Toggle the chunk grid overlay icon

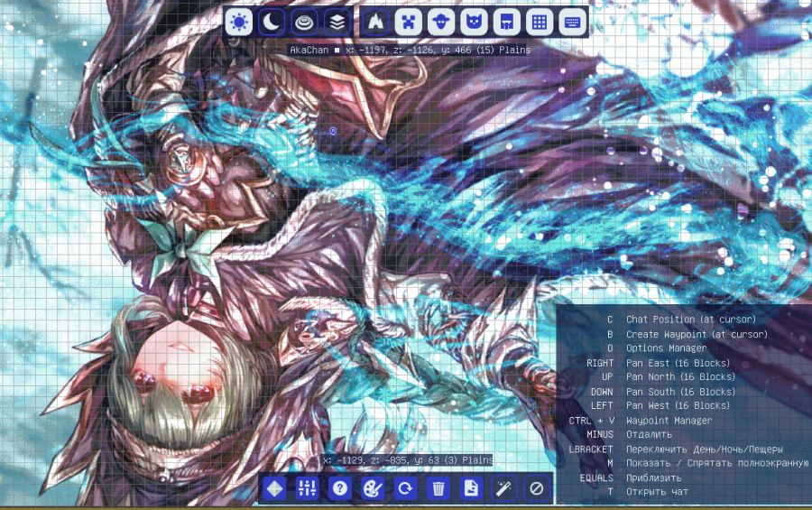(539, 22)
